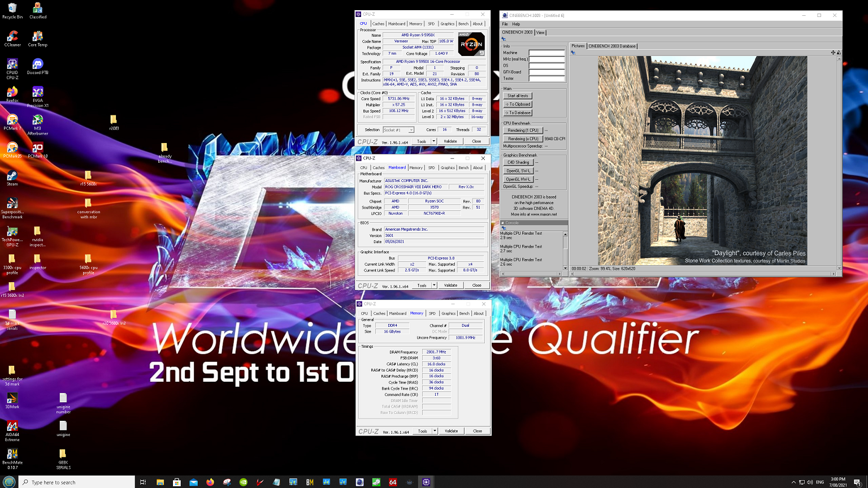The height and width of the screenshot is (488, 868).
Task: Run Rendering (1 CPU) benchmark
Action: pyautogui.click(x=523, y=130)
